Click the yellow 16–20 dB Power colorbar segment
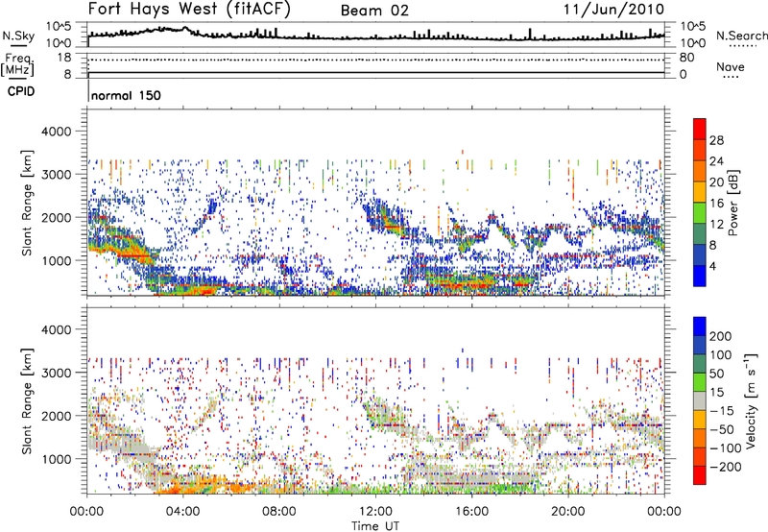Viewport: 768px width, 532px height. [700, 192]
